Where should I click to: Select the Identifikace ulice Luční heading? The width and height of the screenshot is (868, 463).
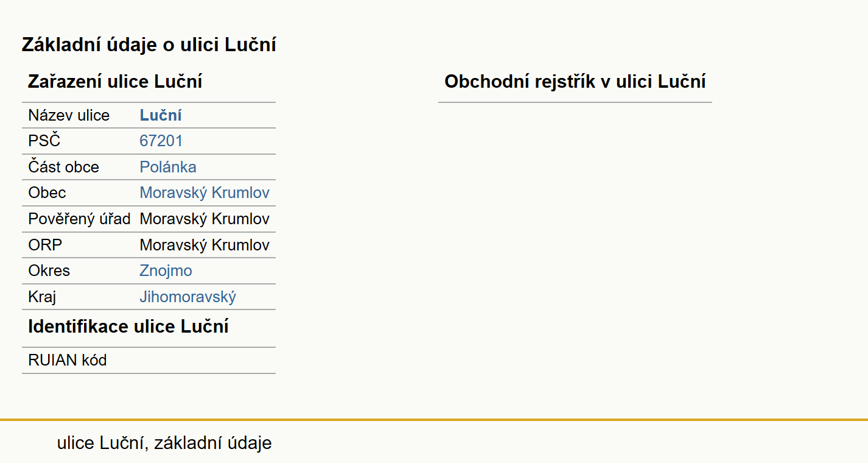pyautogui.click(x=128, y=327)
